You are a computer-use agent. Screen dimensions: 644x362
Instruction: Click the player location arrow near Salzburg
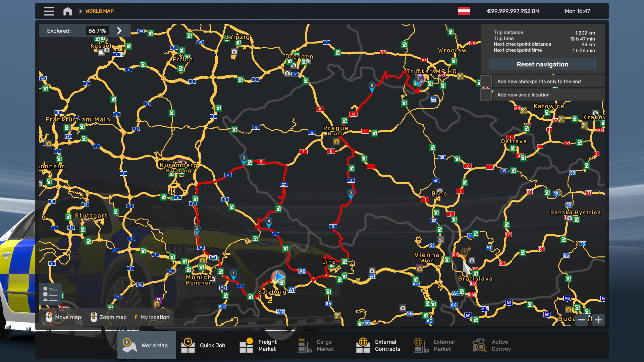pyautogui.click(x=278, y=277)
